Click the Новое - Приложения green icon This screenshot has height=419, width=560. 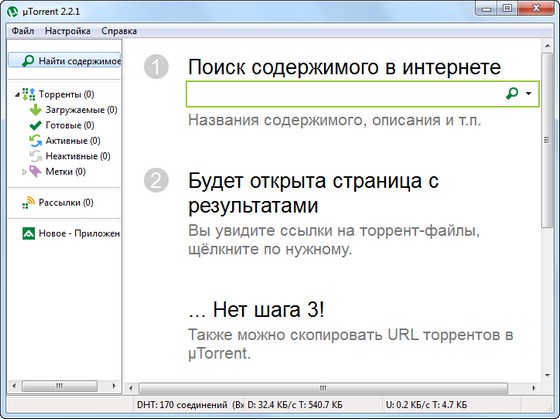coord(29,233)
